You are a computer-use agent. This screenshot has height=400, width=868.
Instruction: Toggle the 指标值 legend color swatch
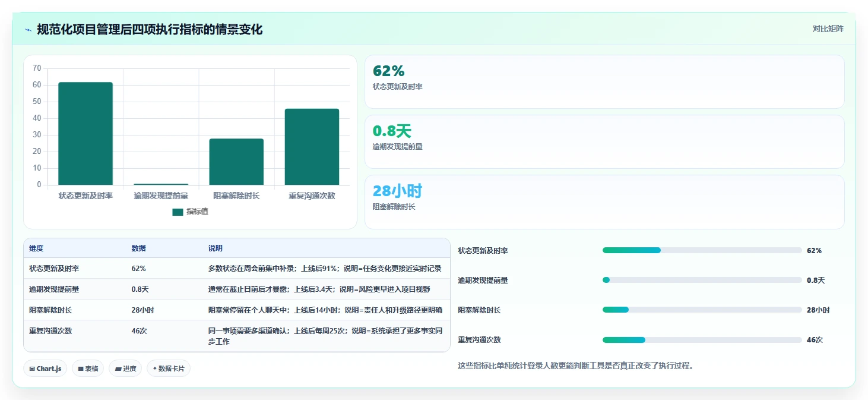pyautogui.click(x=178, y=212)
